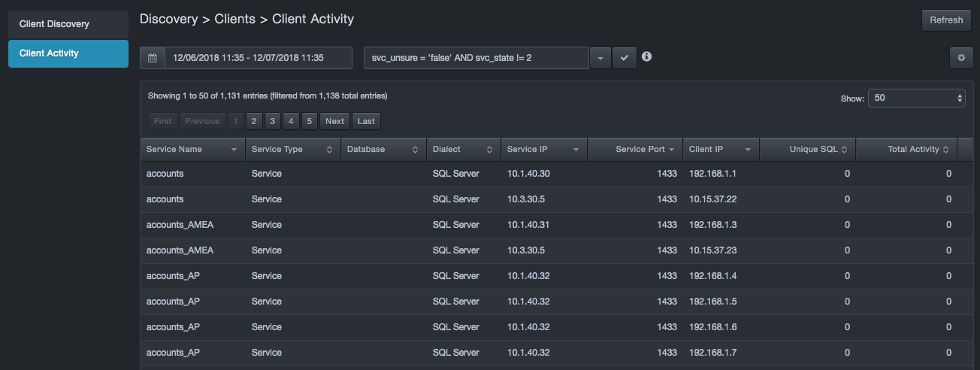Sort by Service Name column

pyautogui.click(x=192, y=149)
